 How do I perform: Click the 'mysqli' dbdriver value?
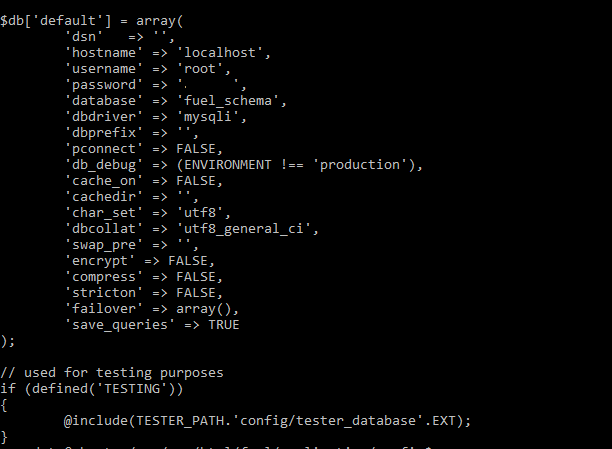(208, 117)
